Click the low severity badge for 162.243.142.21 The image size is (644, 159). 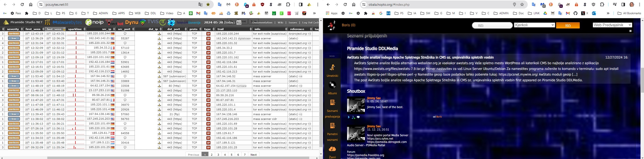14,39
